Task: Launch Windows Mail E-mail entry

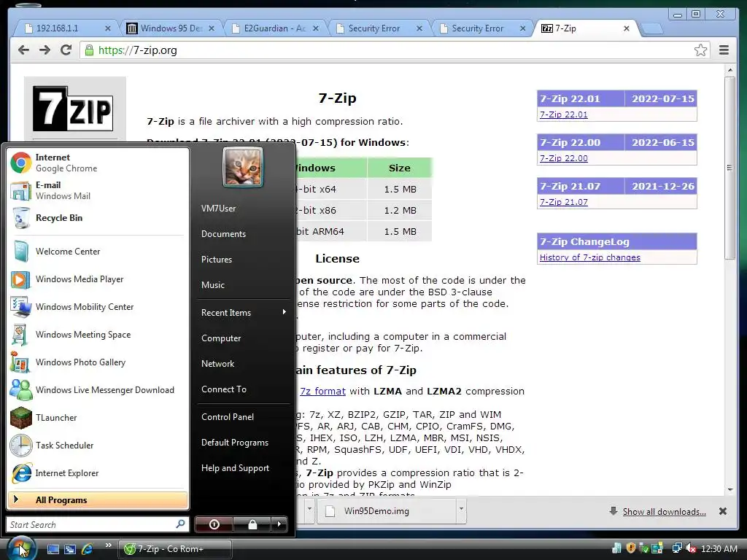Action: pyautogui.click(x=97, y=190)
